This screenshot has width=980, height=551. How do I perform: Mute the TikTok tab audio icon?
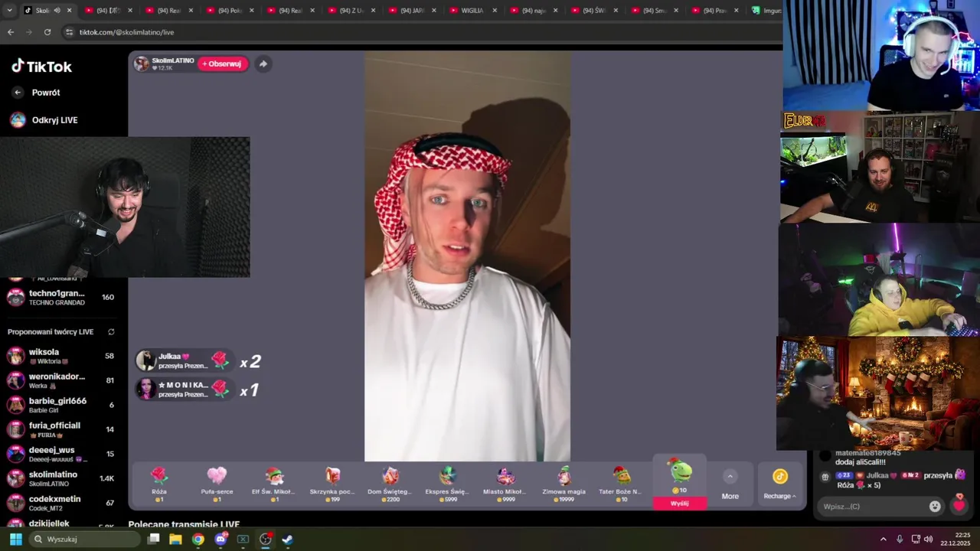(x=57, y=11)
